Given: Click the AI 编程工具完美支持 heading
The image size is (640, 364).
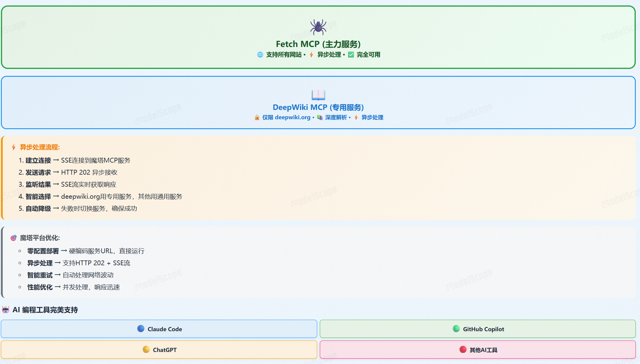Looking at the screenshot, I should point(45,310).
